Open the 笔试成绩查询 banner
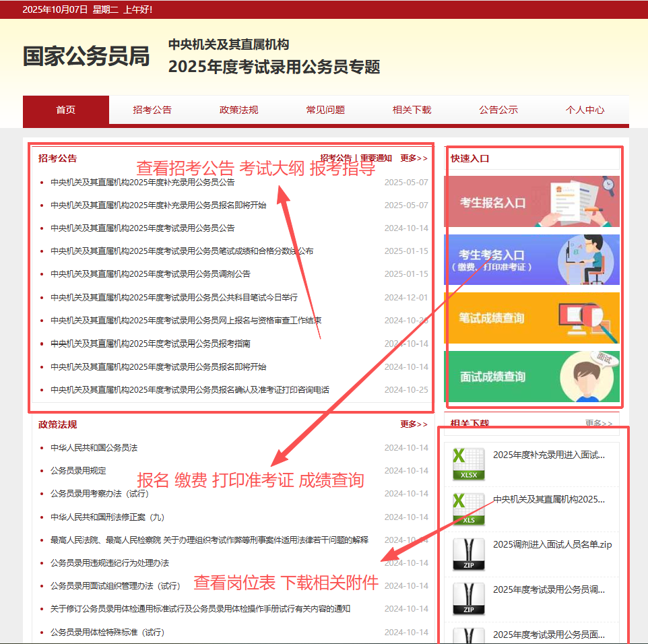The height and width of the screenshot is (644, 648). click(x=531, y=318)
